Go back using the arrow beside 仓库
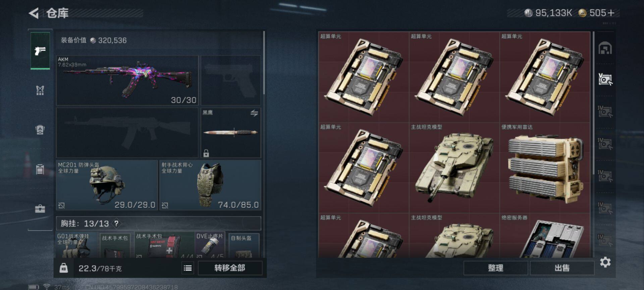 click(34, 13)
